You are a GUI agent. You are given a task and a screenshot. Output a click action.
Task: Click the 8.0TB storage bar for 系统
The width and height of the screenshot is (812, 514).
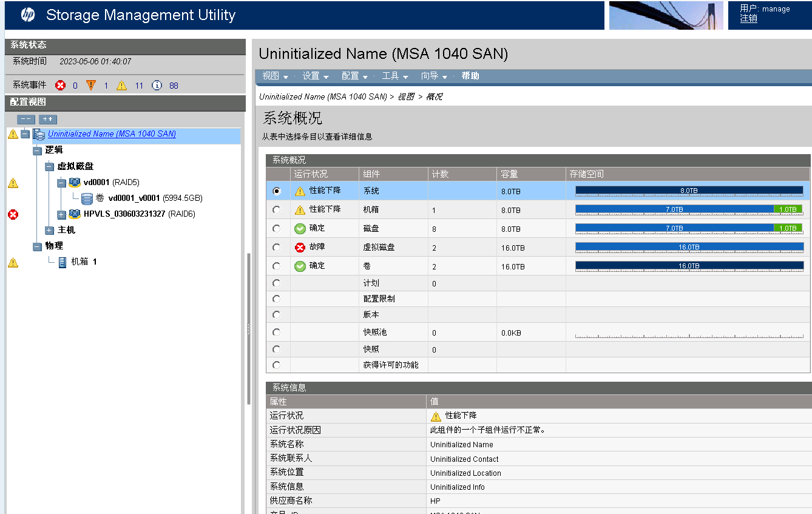pyautogui.click(x=689, y=191)
